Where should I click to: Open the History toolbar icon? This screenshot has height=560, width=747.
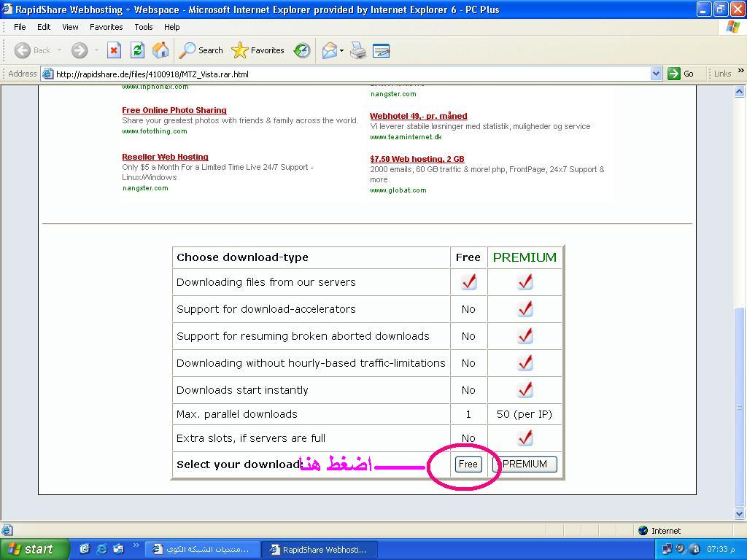coord(301,50)
